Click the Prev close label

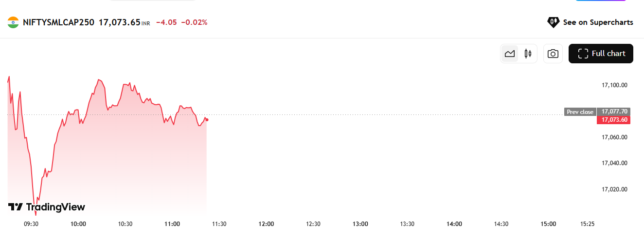[x=580, y=112]
